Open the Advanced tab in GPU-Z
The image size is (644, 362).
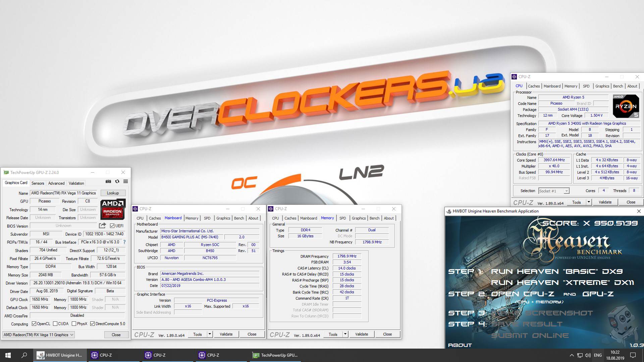pos(56,183)
